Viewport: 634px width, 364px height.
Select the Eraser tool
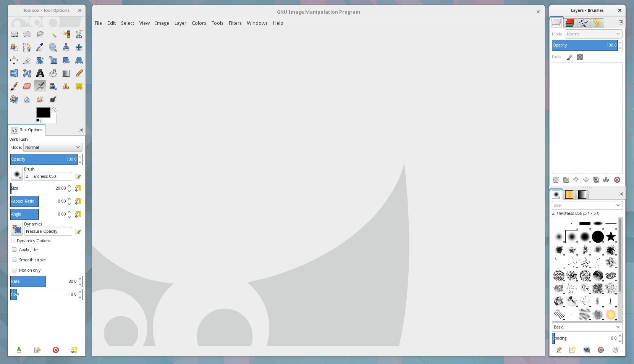pos(27,86)
